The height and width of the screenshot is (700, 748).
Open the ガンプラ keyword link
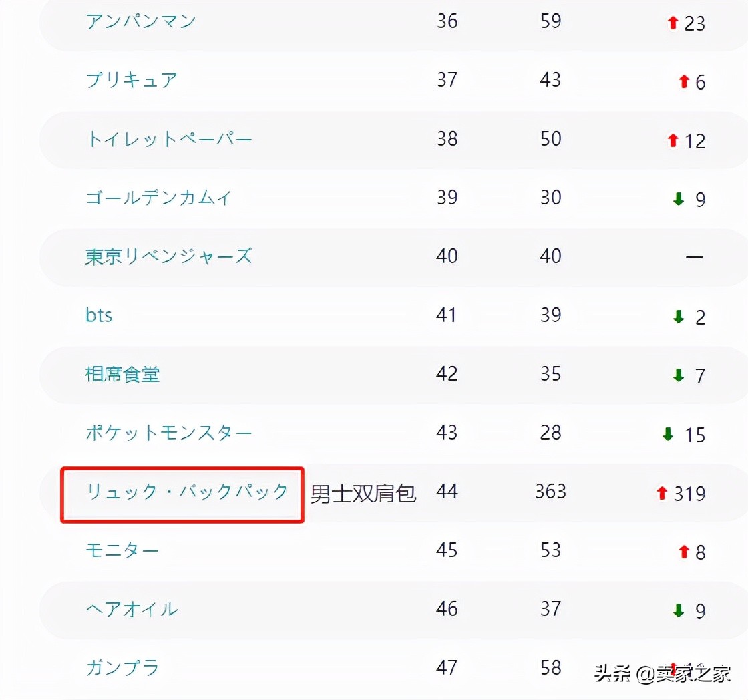coord(122,667)
